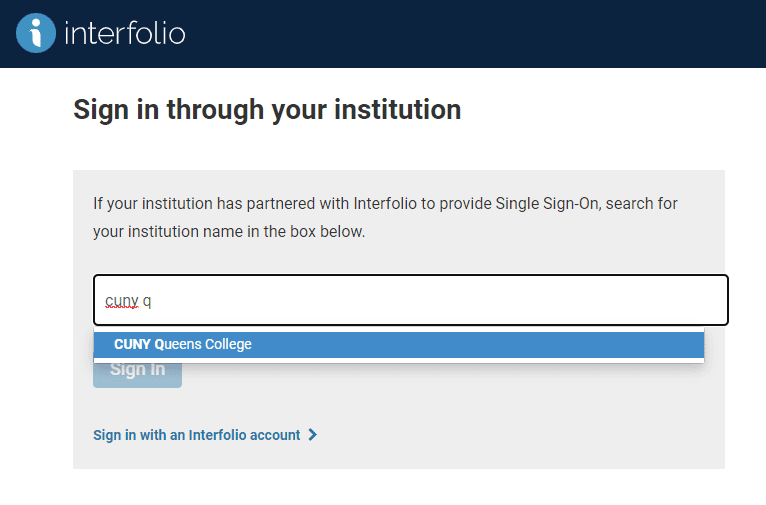
Task: Click the dark navy header bar
Action: (x=383, y=34)
